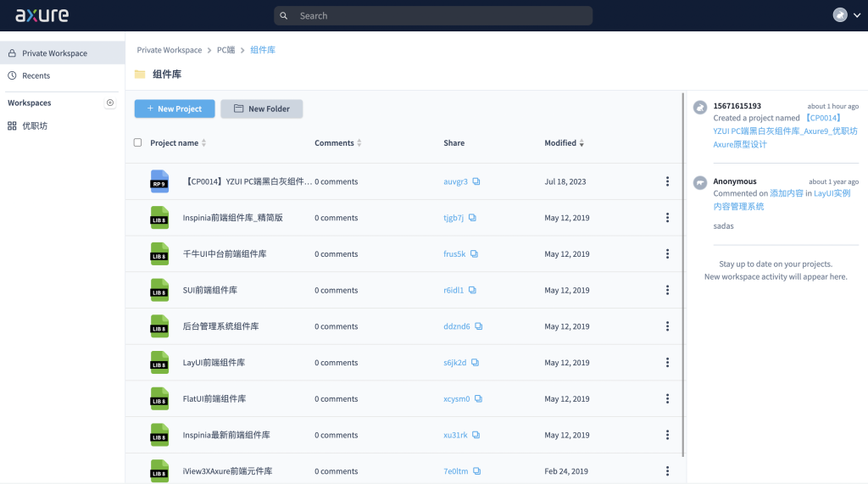The height and width of the screenshot is (484, 868).
Task: Click the Search input field
Action: (432, 15)
